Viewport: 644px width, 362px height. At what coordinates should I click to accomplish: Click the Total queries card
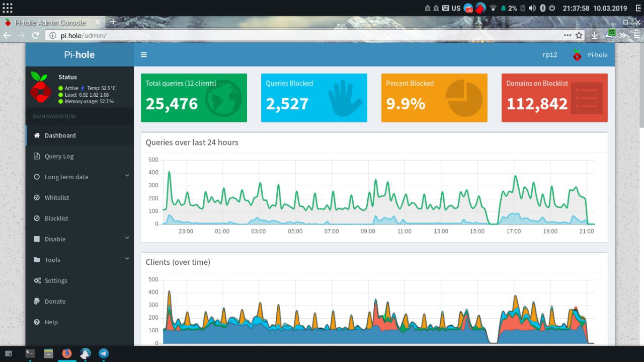(194, 98)
